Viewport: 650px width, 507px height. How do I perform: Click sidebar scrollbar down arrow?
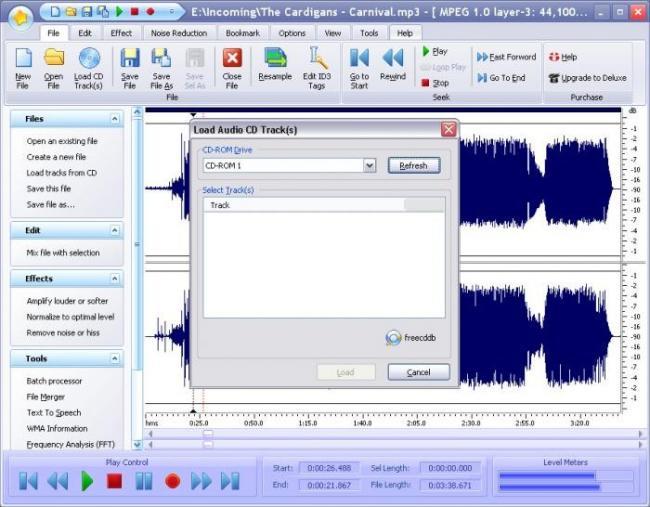(137, 444)
